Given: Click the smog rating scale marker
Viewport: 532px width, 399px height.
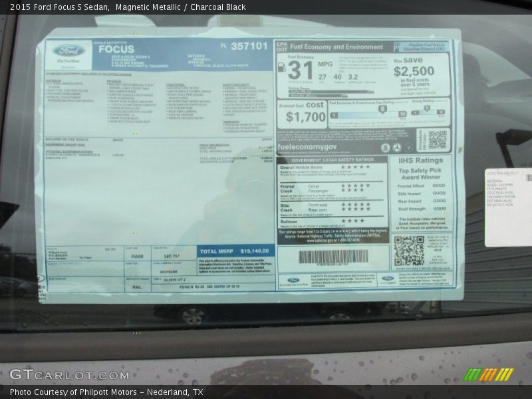Looking at the screenshot, I should click(426, 108).
